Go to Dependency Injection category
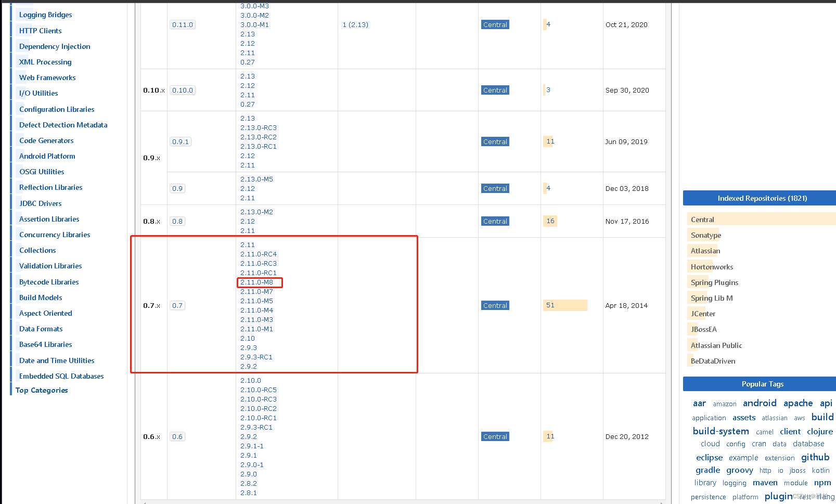Image resolution: width=836 pixels, height=504 pixels. click(55, 46)
